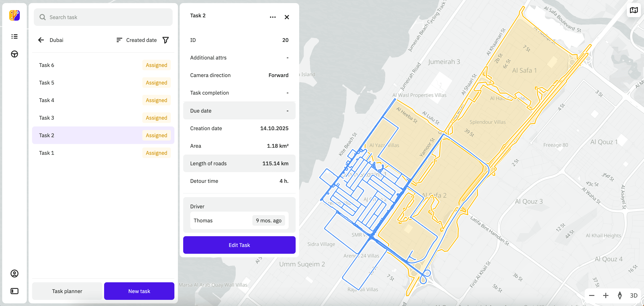Open Task 2 more options menu
Screen dimensions: 644x306
coord(273,17)
